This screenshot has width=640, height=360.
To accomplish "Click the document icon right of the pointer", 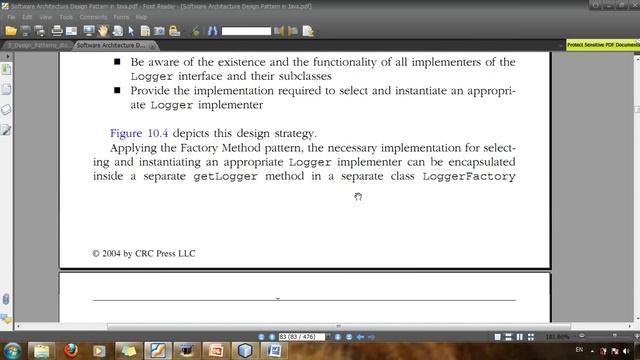I will [x=145, y=31].
